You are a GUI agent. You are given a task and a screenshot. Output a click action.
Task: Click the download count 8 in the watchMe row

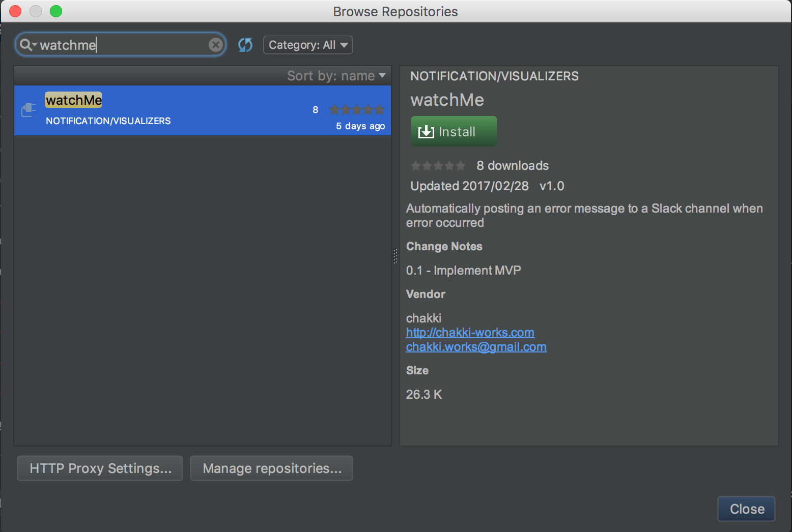pyautogui.click(x=316, y=110)
